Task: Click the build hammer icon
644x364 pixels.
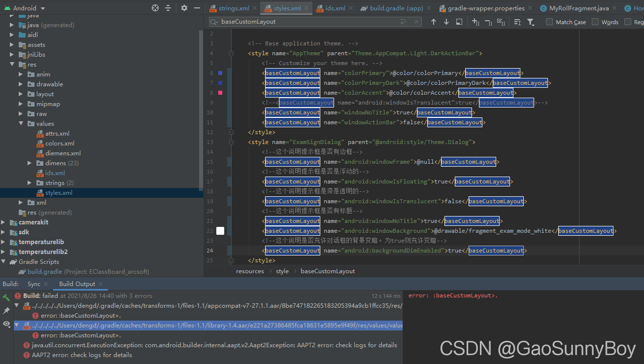Action: 6,297
